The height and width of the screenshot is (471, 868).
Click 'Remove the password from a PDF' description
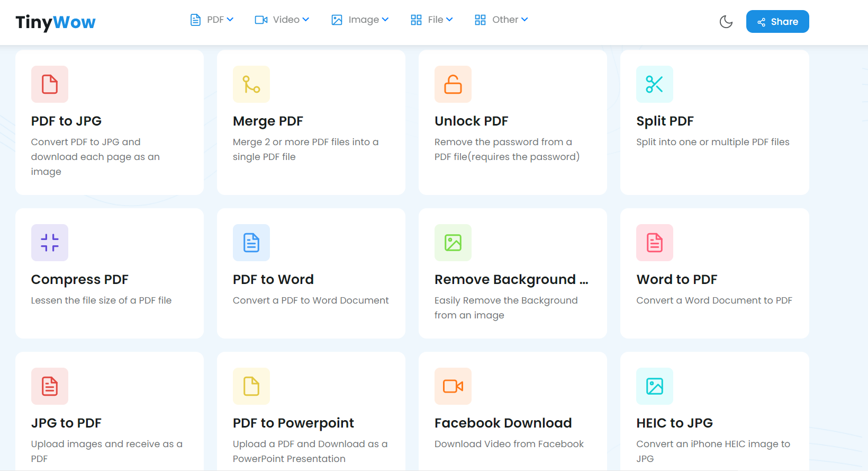click(x=507, y=149)
